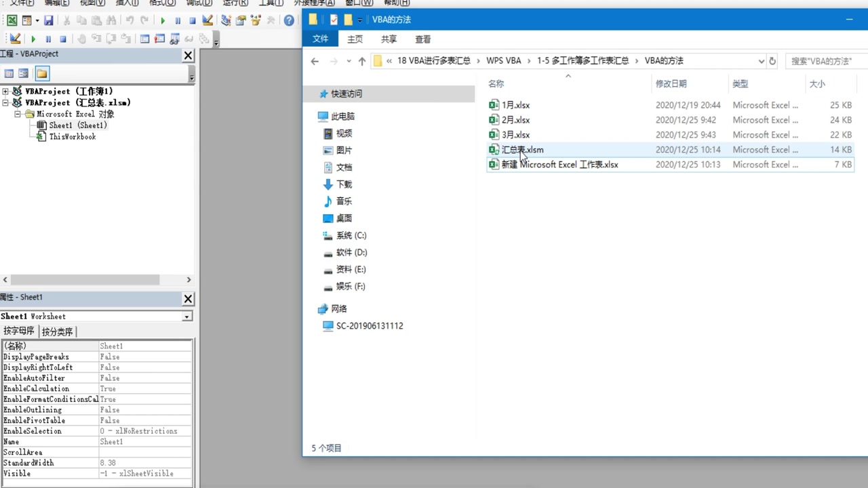Click the Step Out debug icon

(x=127, y=39)
